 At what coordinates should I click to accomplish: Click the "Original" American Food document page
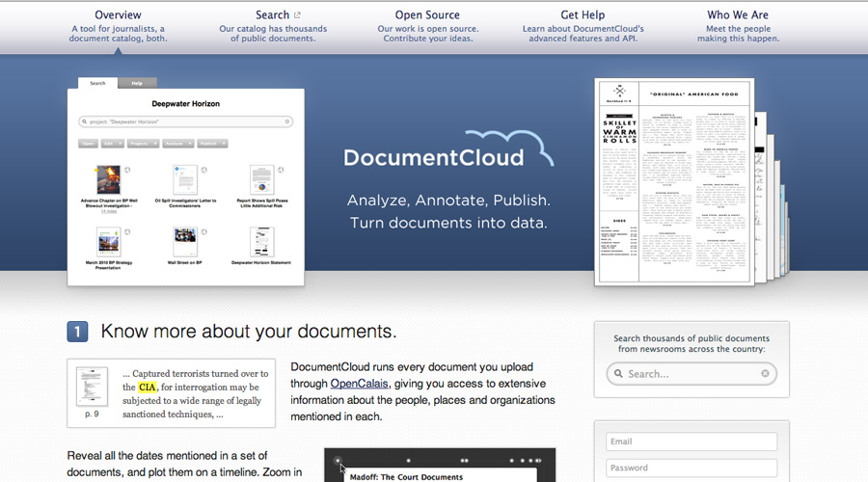674,182
